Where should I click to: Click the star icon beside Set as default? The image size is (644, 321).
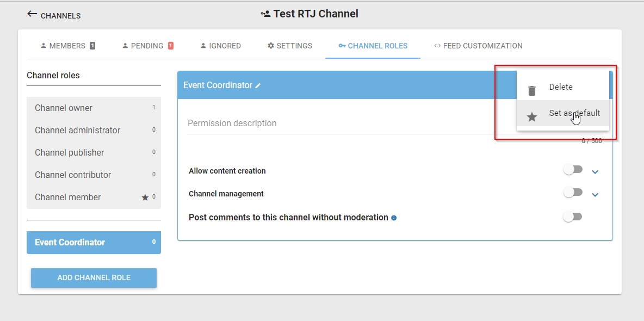tap(531, 116)
